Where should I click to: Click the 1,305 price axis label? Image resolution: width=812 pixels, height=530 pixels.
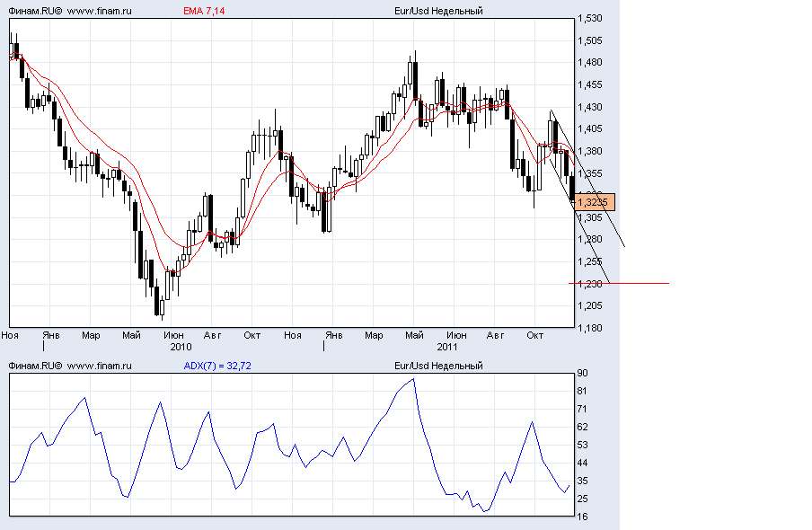(x=590, y=217)
